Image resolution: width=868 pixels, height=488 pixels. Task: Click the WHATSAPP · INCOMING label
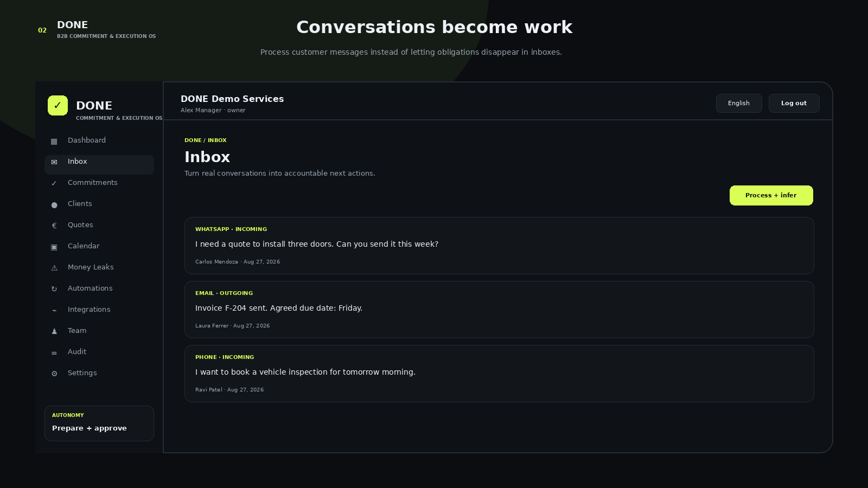(231, 229)
